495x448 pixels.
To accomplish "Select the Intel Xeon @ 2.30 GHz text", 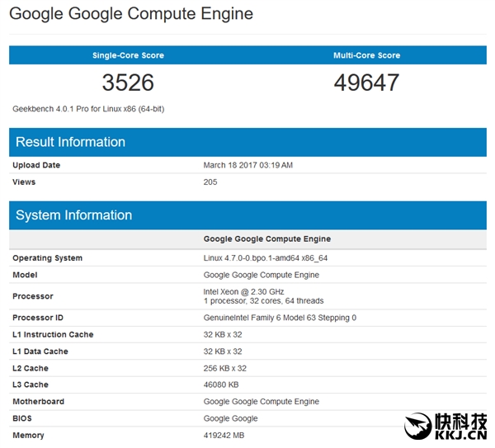I will [x=243, y=292].
